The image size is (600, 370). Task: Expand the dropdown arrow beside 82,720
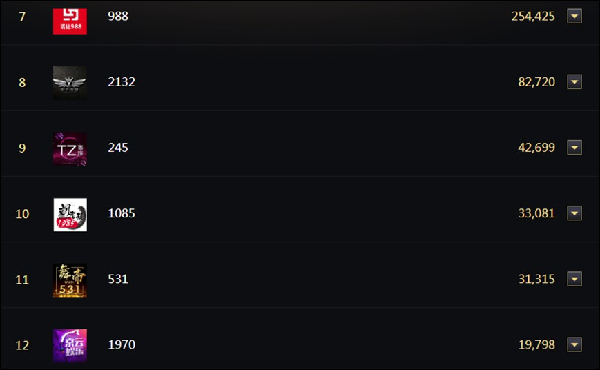point(574,81)
